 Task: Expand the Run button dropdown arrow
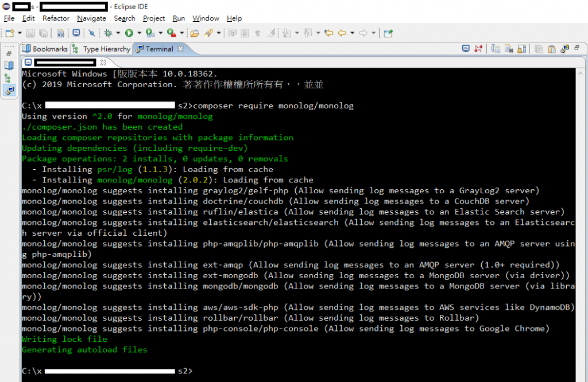point(140,33)
